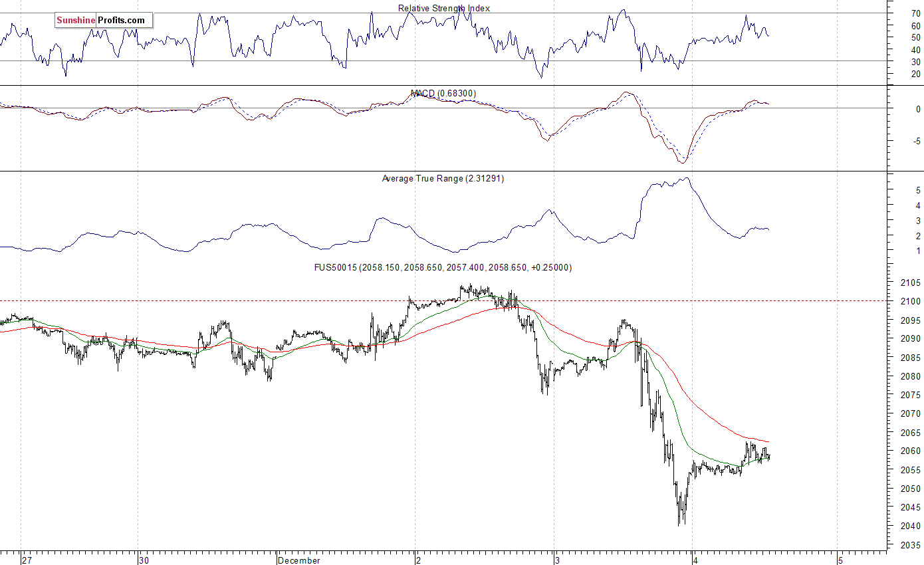The width and height of the screenshot is (924, 565).
Task: Click the ATR peak before date 4
Action: pos(685,178)
